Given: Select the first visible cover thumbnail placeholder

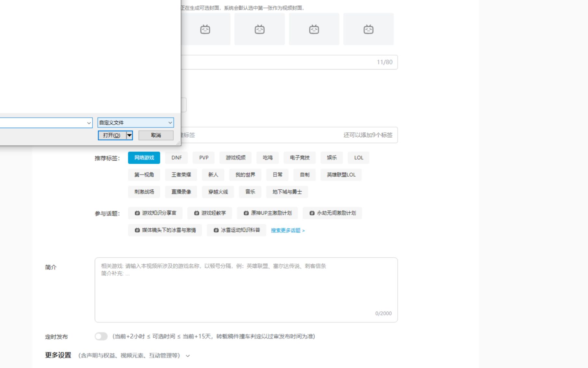Looking at the screenshot, I should 205,29.
